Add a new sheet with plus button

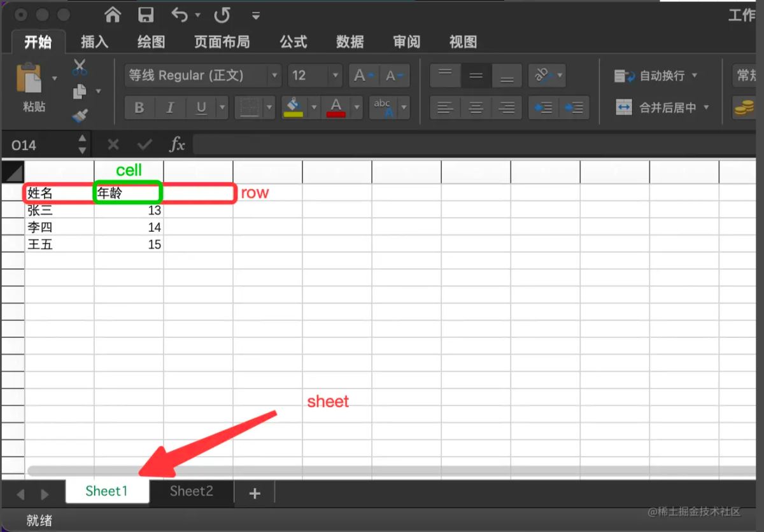tap(255, 493)
